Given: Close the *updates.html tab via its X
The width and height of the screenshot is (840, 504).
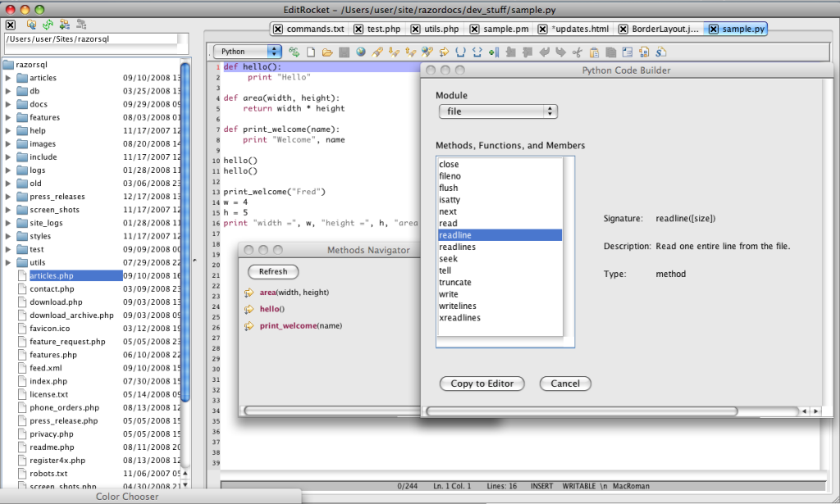Looking at the screenshot, I should [x=543, y=29].
